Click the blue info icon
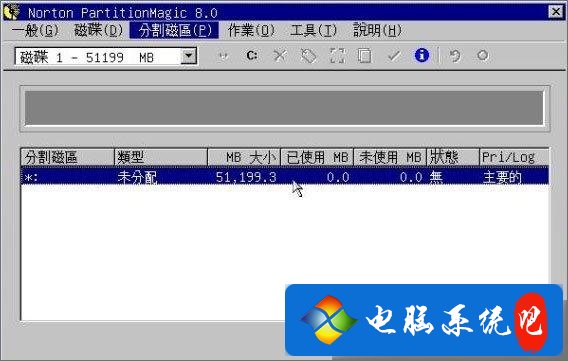Screen dimensions: 568x361 pos(422,55)
